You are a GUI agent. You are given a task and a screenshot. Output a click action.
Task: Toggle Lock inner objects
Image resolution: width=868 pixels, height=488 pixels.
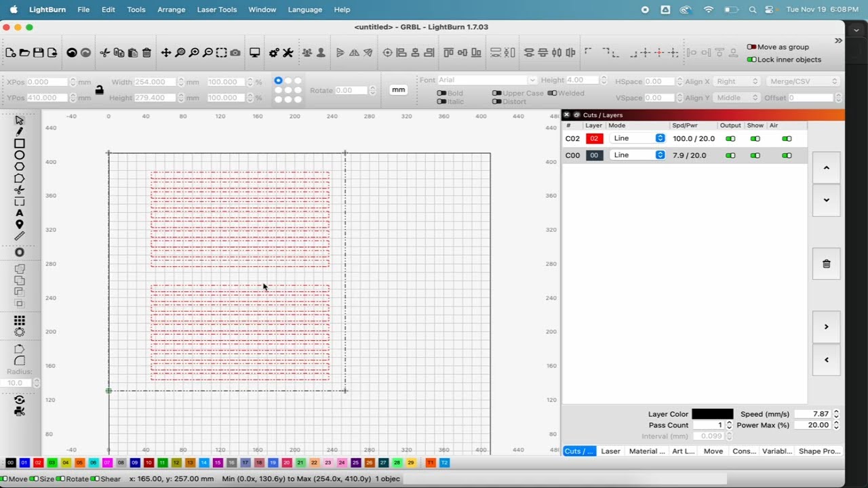pyautogui.click(x=751, y=60)
